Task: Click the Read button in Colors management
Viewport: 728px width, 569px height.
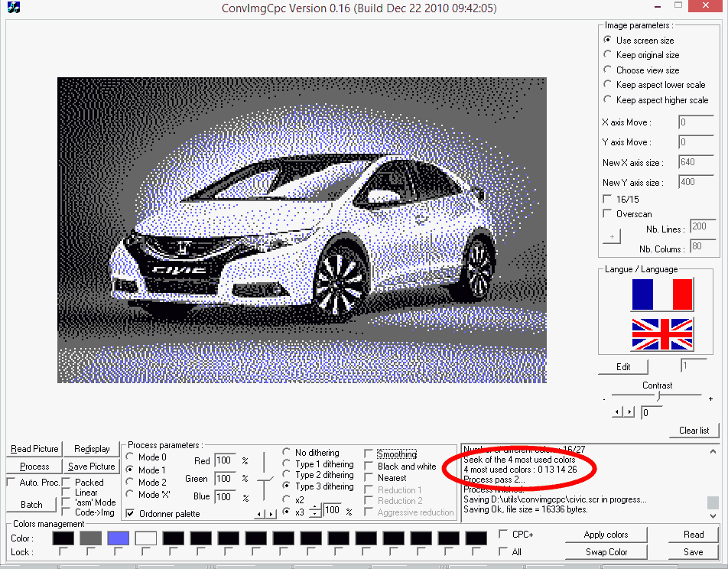Action: click(x=694, y=534)
